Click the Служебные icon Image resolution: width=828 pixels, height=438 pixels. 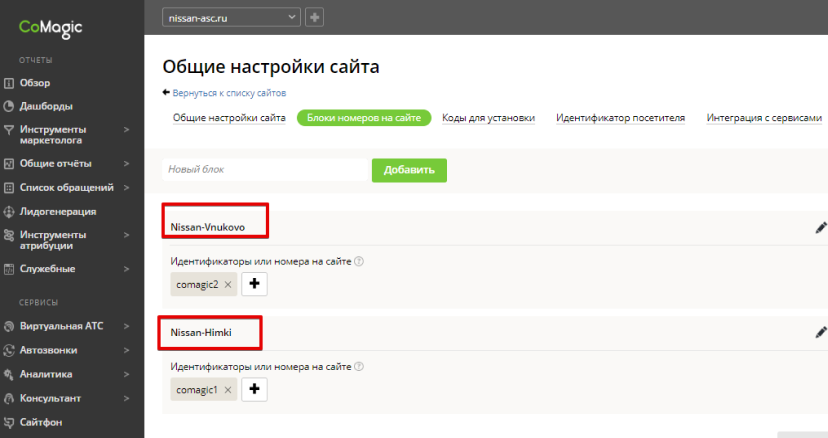[8, 269]
